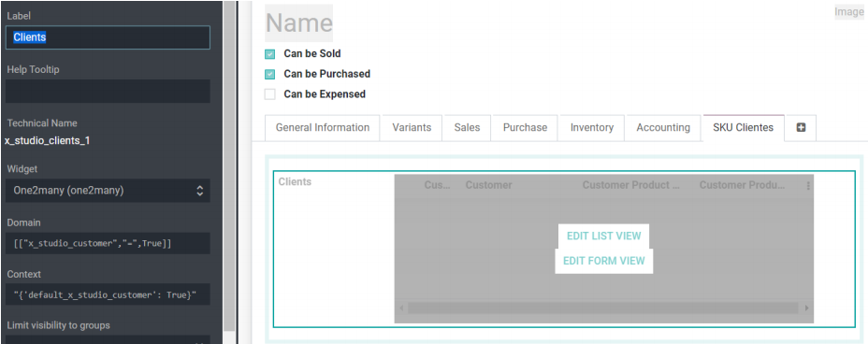Click the Image placeholder
868x344 pixels.
coord(848,12)
